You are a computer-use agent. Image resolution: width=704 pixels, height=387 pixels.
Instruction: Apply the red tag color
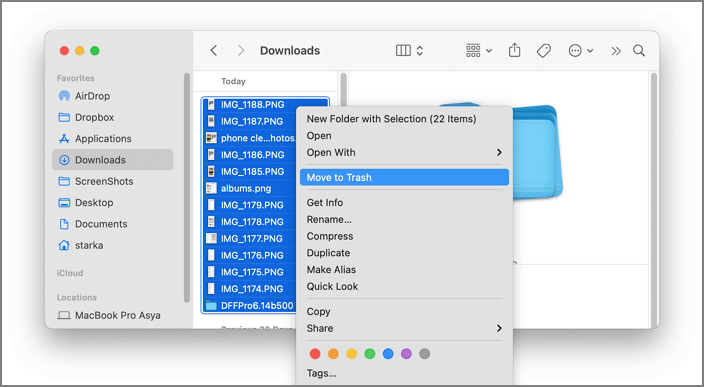[x=315, y=354]
